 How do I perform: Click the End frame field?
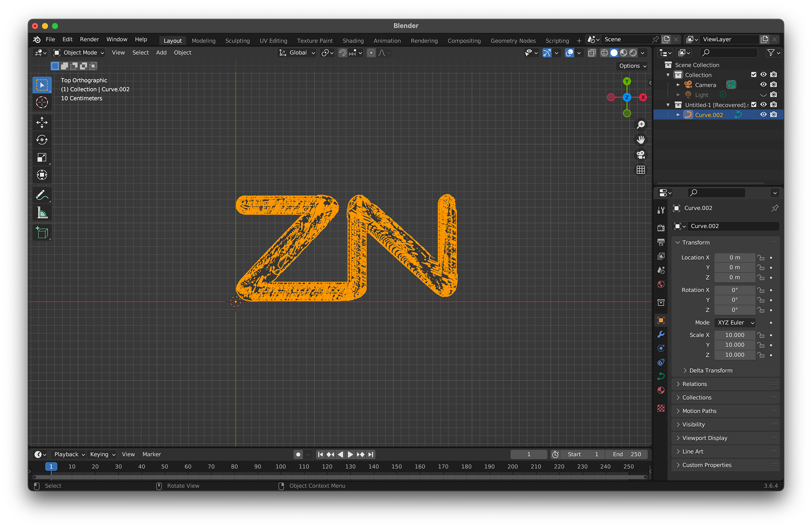point(627,454)
